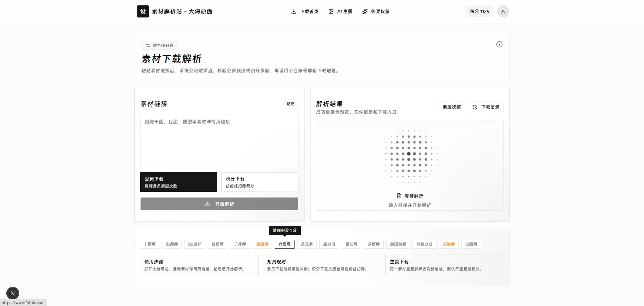The image size is (644, 306).
Task: Go to 下载首页 in the navigation
Action: tap(305, 11)
